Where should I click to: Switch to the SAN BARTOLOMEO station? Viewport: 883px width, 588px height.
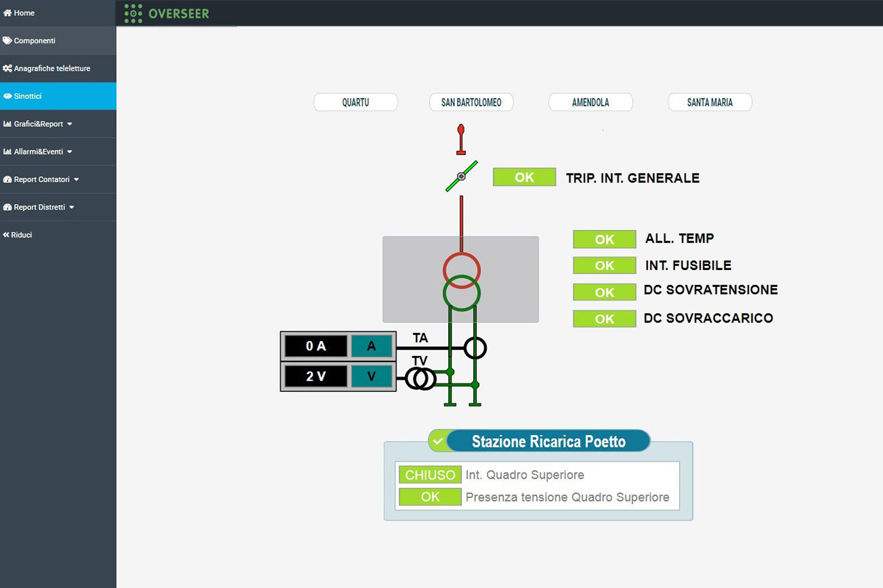click(471, 102)
